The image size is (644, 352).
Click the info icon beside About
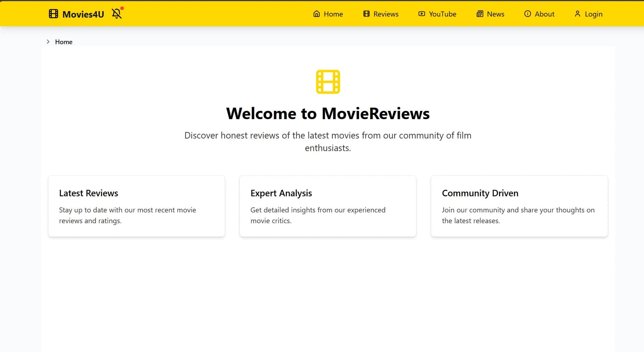click(528, 14)
